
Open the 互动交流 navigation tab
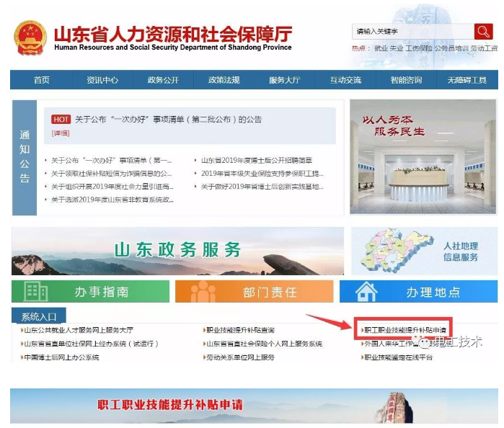pos(345,80)
